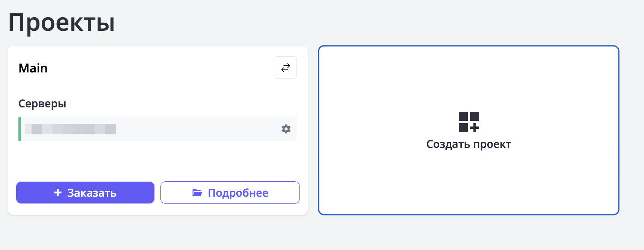Open project details with the Подробнее button

point(230,193)
